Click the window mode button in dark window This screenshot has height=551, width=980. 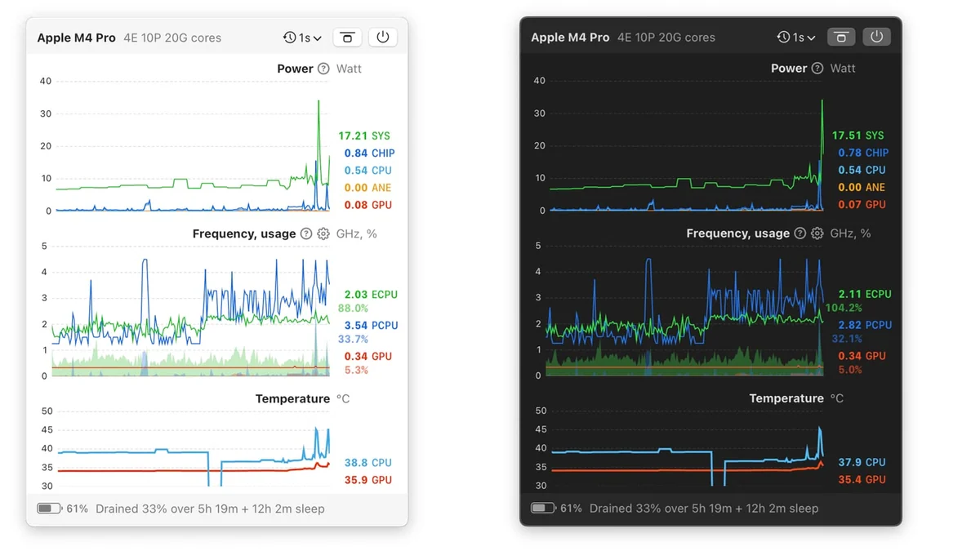point(841,37)
